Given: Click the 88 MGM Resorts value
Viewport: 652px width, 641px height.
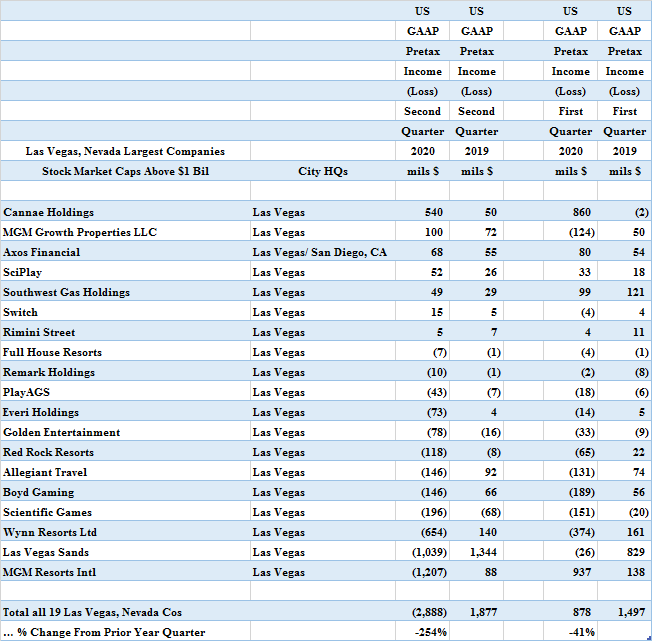Looking at the screenshot, I should point(491,572).
